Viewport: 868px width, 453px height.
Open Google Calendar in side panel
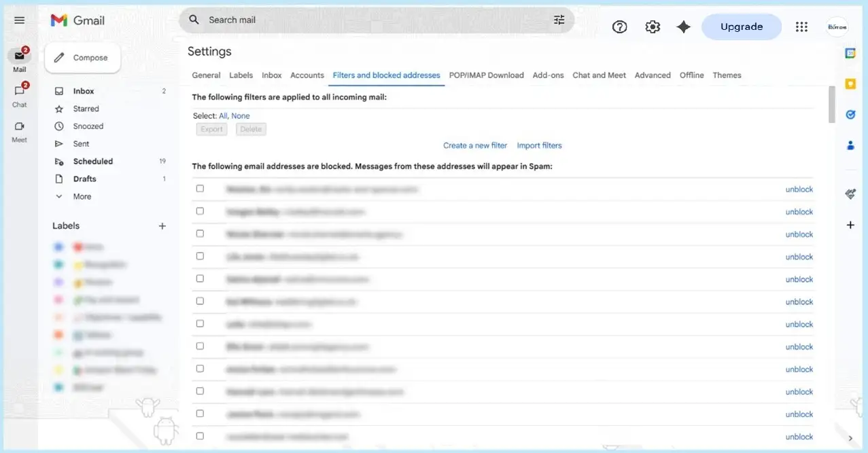point(850,53)
